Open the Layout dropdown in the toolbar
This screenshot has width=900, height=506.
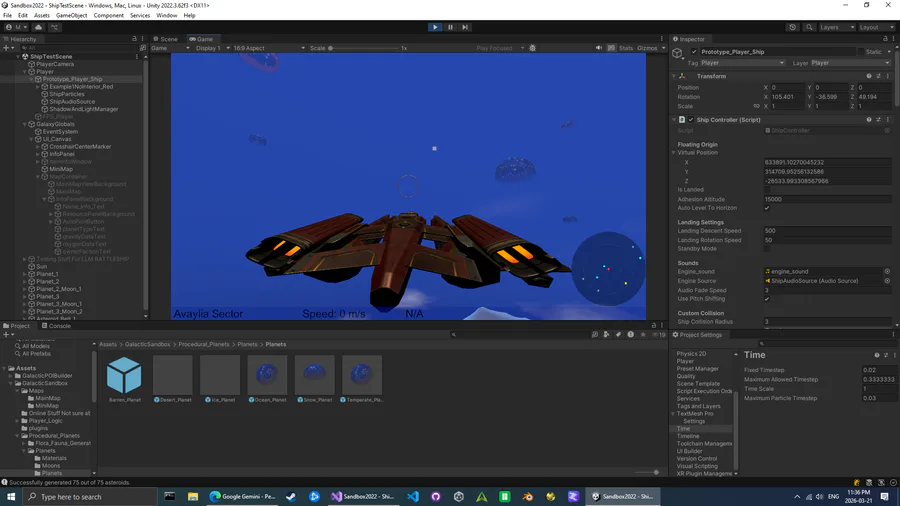pos(876,27)
